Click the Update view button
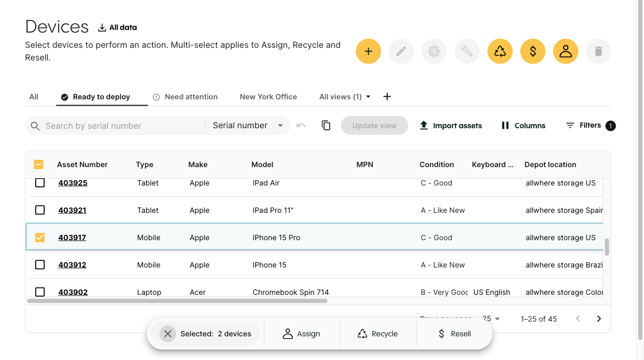Screen dimensions: 644x360 tap(375, 126)
